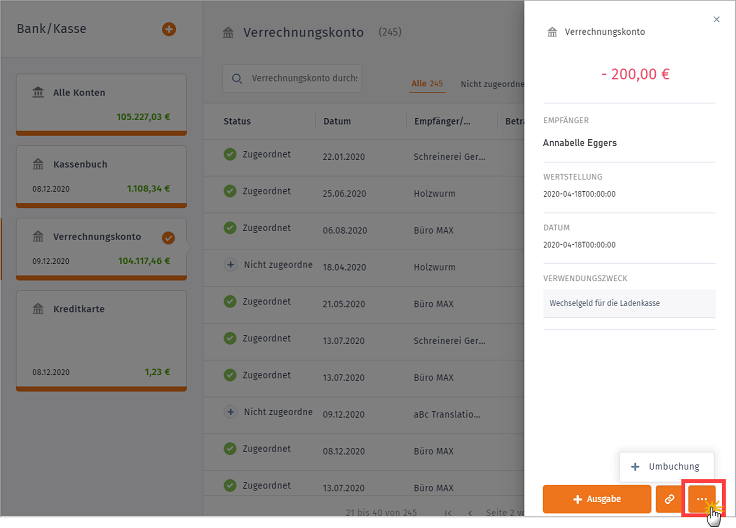Click the bank icon in the Verrechnungskonto header
This screenshot has height=528, width=736.
point(228,32)
